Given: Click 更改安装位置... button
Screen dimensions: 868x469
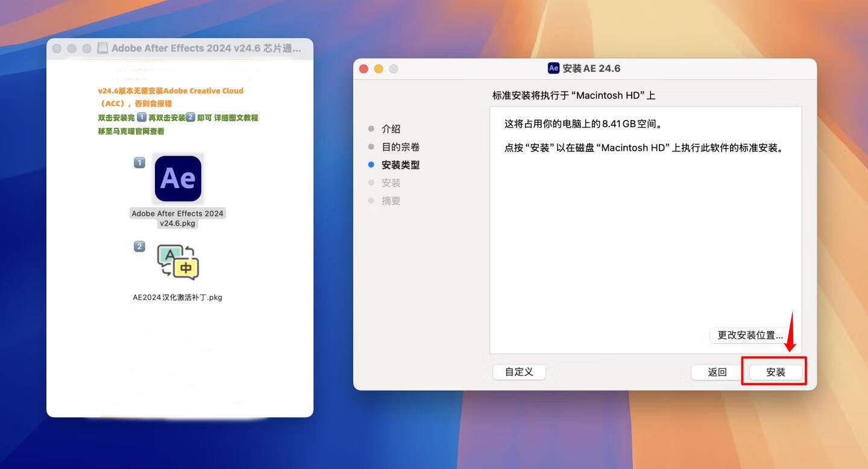Looking at the screenshot, I should pos(750,335).
